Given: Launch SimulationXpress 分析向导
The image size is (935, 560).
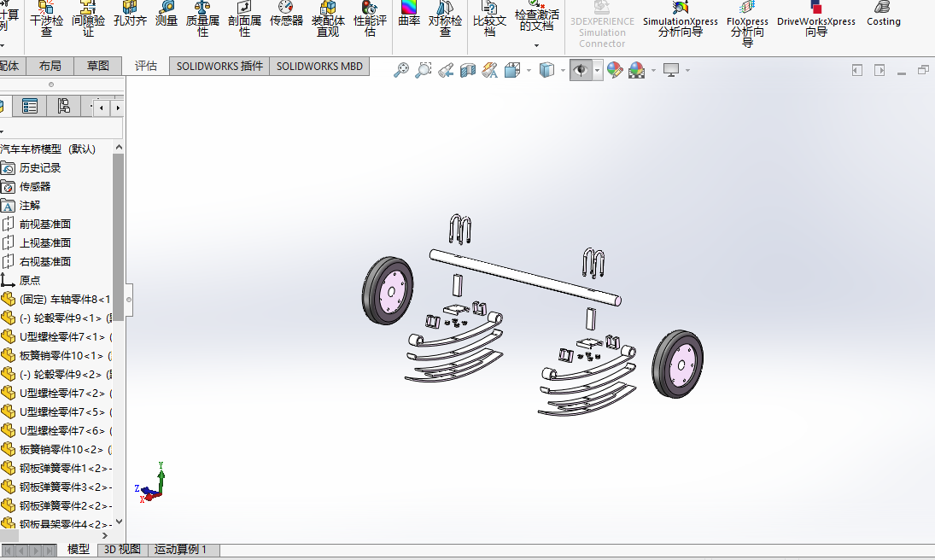Looking at the screenshot, I should 681,20.
